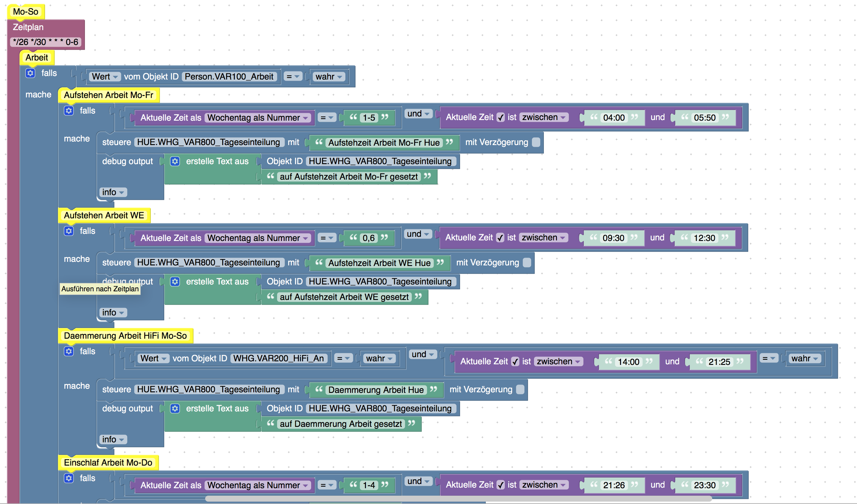Open gear on WE erstelle Text aus block
Viewport: 857px width, 504px height.
[175, 281]
